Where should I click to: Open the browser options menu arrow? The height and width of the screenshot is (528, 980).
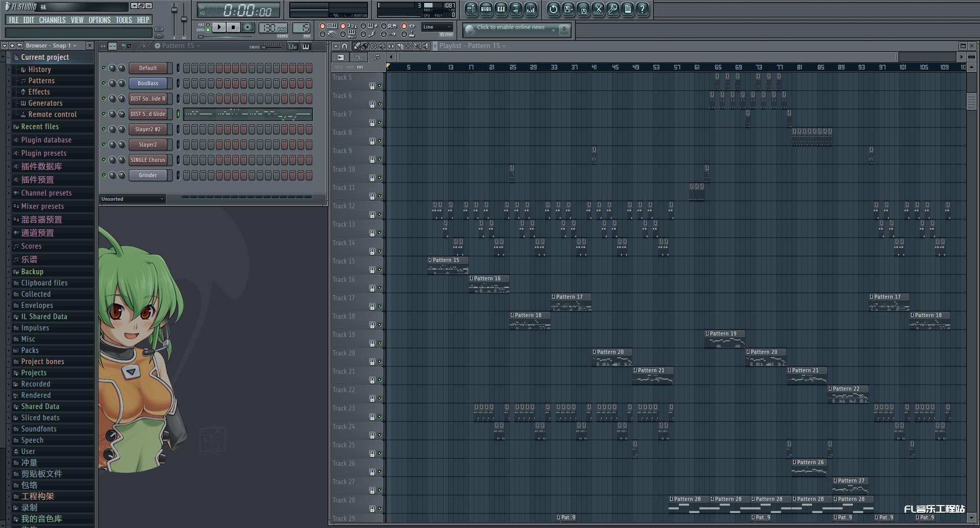click(4, 45)
